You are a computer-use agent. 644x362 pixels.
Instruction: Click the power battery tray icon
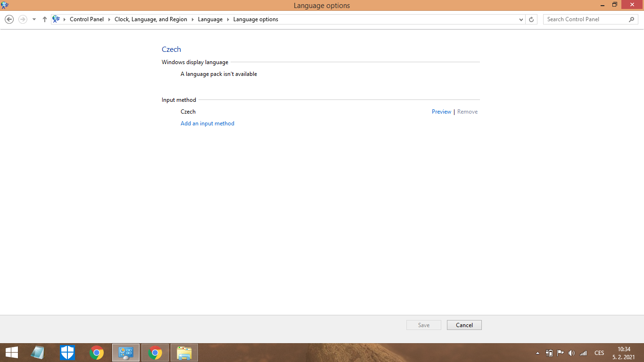point(549,353)
